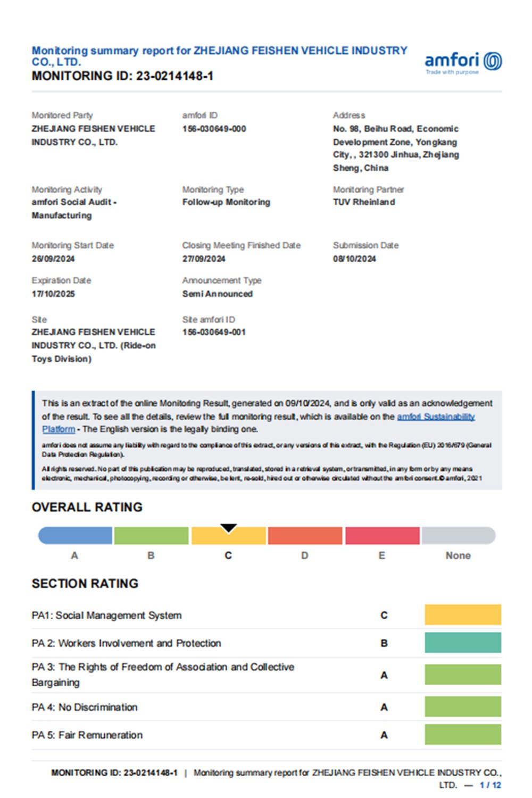The height and width of the screenshot is (798, 532).
Task: Click the amfori logo in the header
Action: (x=463, y=63)
